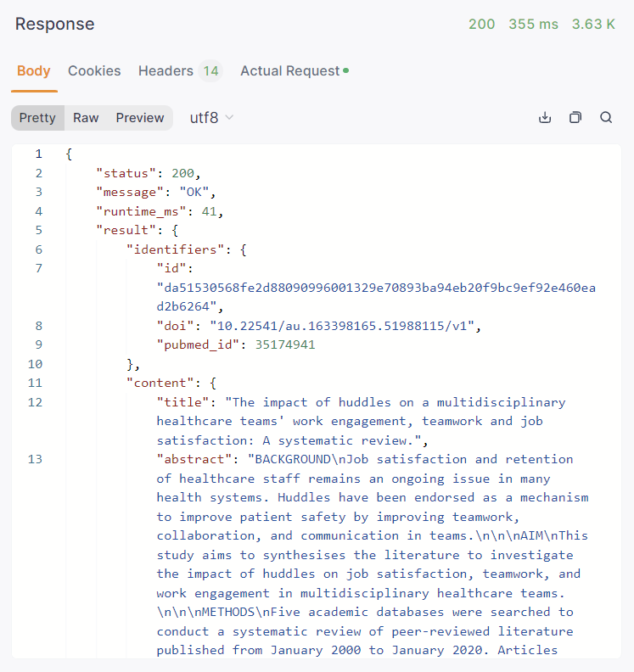Click the pubmed_id value 35174941

pos(286,344)
